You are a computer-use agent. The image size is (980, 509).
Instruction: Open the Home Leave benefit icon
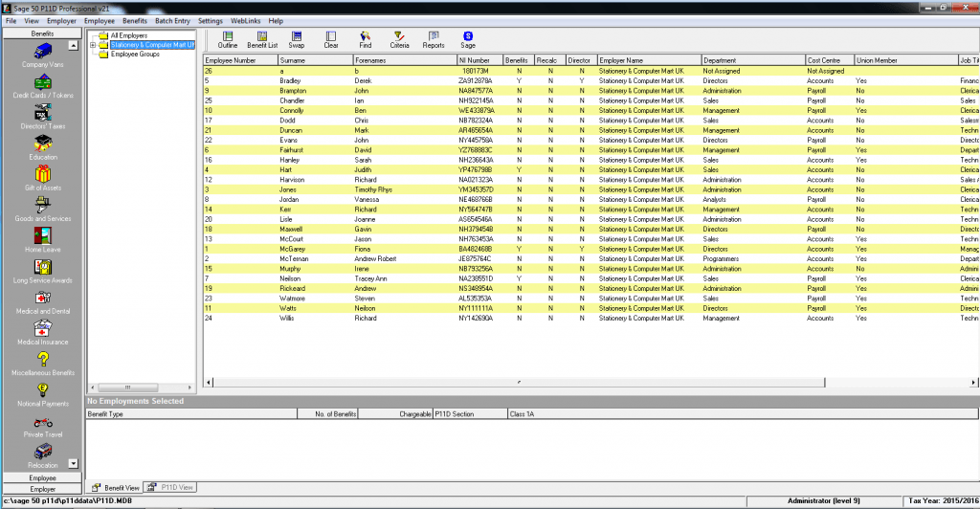click(42, 236)
